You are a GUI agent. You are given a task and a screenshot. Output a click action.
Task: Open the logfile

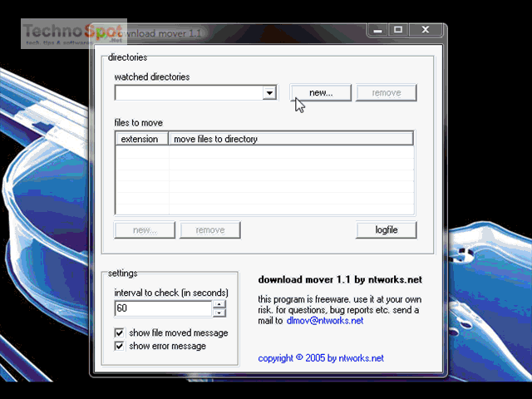click(386, 230)
